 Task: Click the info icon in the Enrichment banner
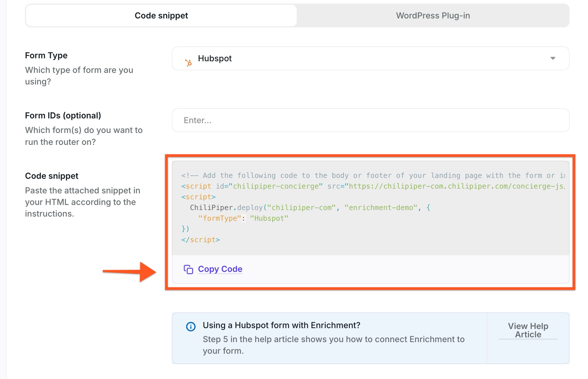pyautogui.click(x=190, y=326)
